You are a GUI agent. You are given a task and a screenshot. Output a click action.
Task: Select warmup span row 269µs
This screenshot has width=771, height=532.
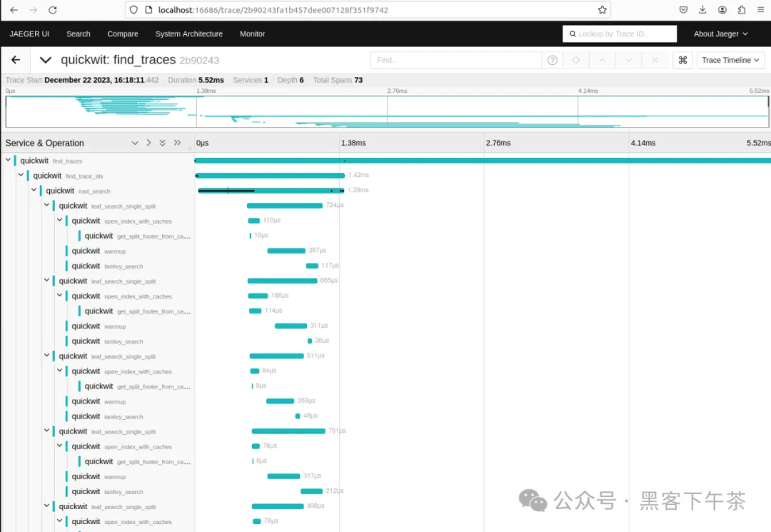[99, 401]
